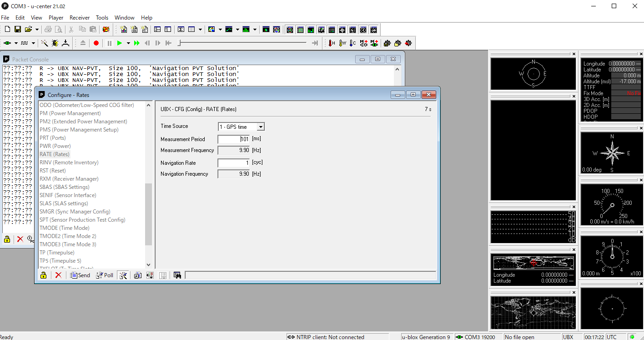This screenshot has width=644, height=340.
Task: Click the green connect plug icon
Action: point(8,43)
